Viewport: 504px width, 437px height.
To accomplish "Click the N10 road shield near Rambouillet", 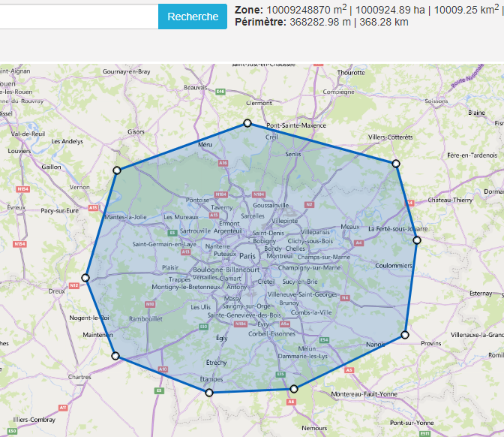I will click(x=150, y=304).
